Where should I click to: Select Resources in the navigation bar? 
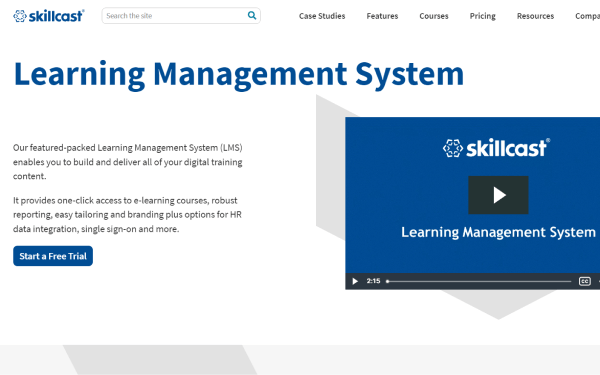pyautogui.click(x=535, y=16)
